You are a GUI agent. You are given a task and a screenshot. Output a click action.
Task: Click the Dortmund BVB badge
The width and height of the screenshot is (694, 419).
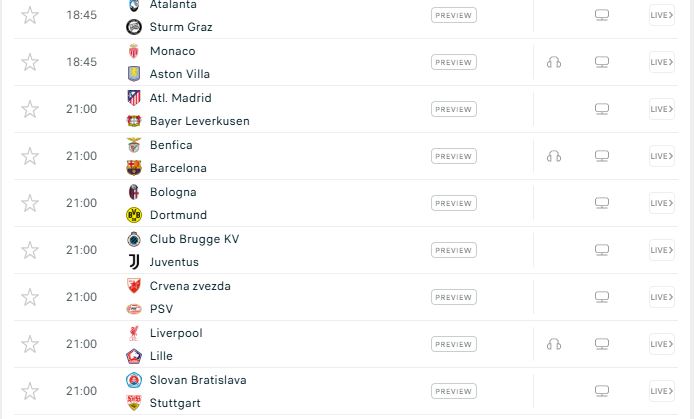coord(134,215)
